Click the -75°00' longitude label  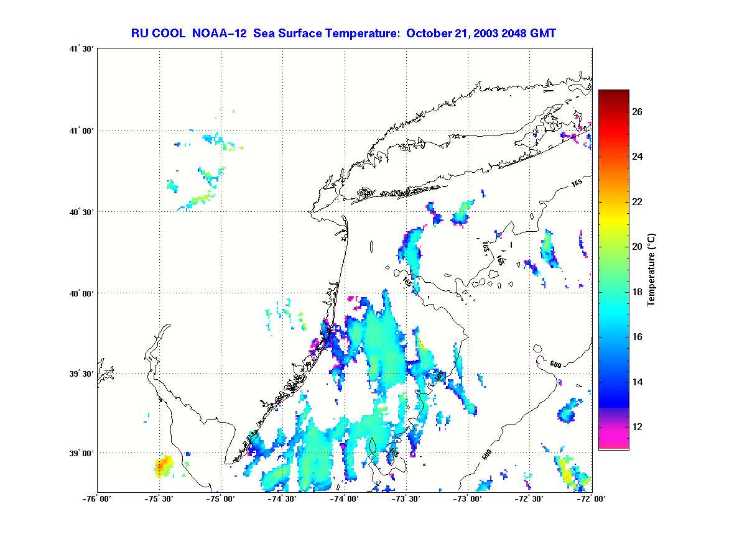tap(221, 498)
